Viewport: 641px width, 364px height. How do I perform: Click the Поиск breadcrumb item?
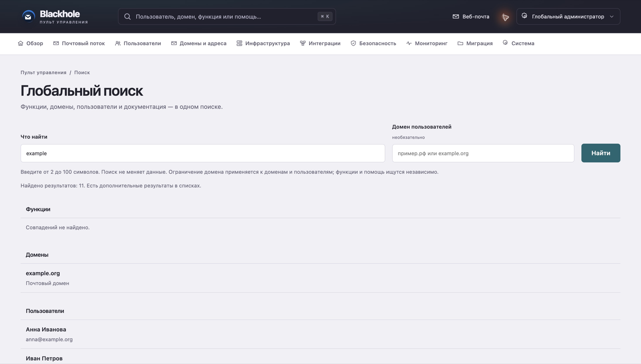tap(82, 72)
